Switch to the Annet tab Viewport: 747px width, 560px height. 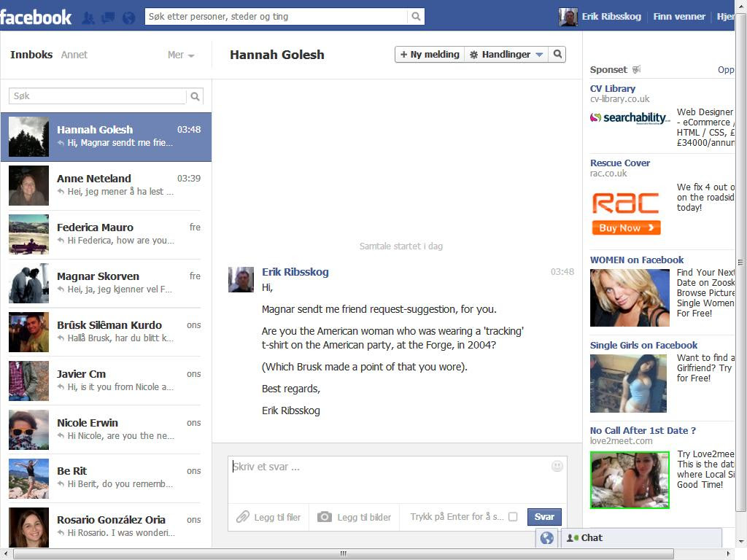click(74, 55)
